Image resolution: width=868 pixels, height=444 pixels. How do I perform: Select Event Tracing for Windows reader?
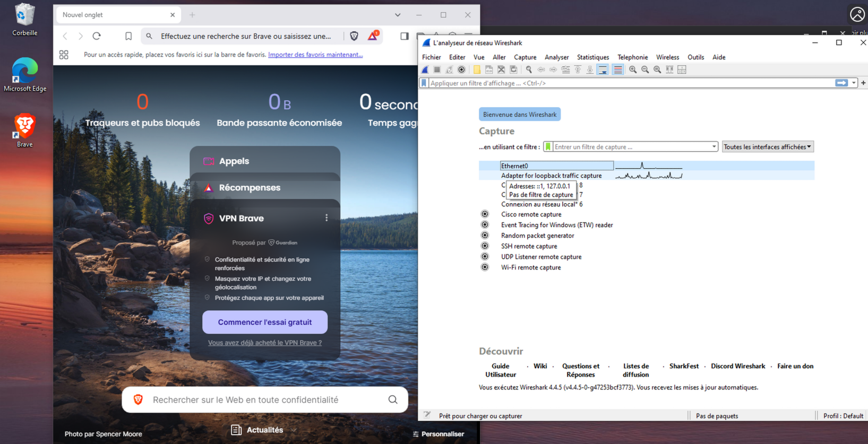point(557,225)
